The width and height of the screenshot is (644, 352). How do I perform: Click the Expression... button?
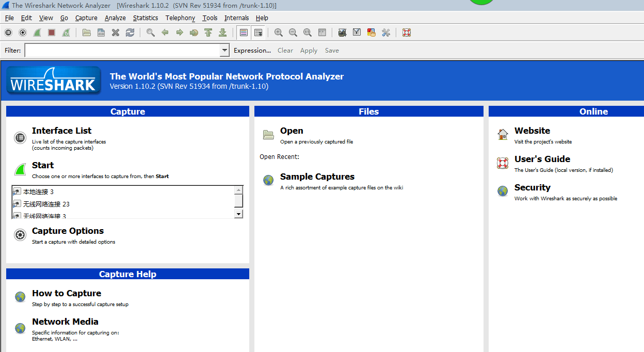[x=252, y=51]
